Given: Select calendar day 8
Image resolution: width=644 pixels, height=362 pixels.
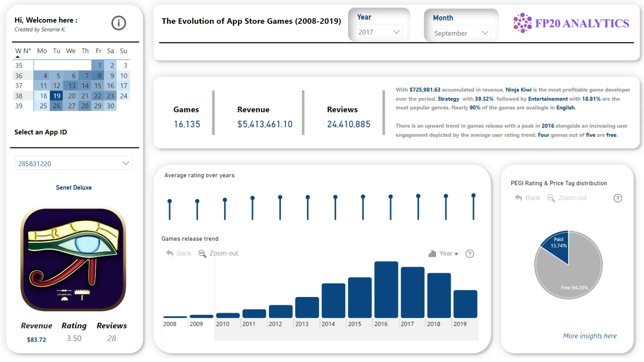Looking at the screenshot, I should click(x=98, y=76).
